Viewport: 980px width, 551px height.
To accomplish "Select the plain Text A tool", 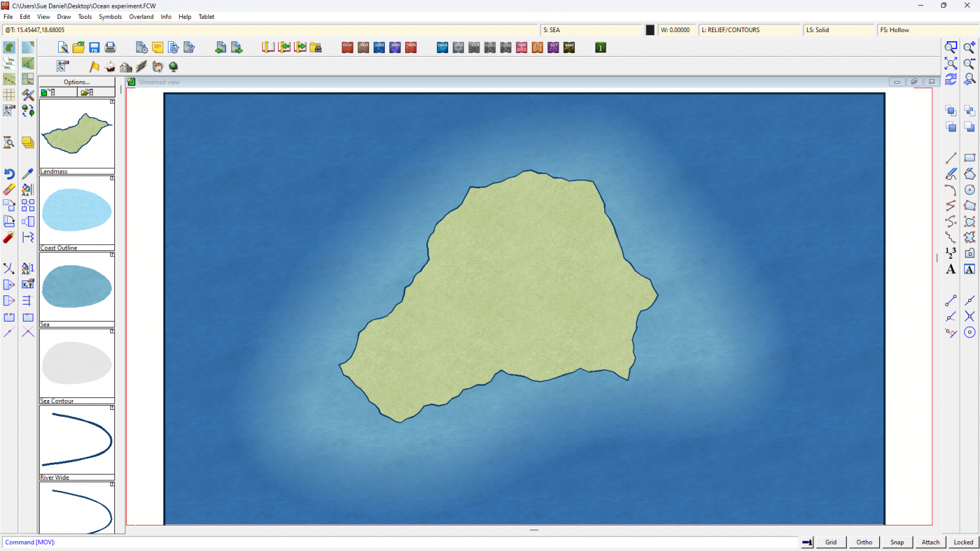I will click(x=951, y=269).
